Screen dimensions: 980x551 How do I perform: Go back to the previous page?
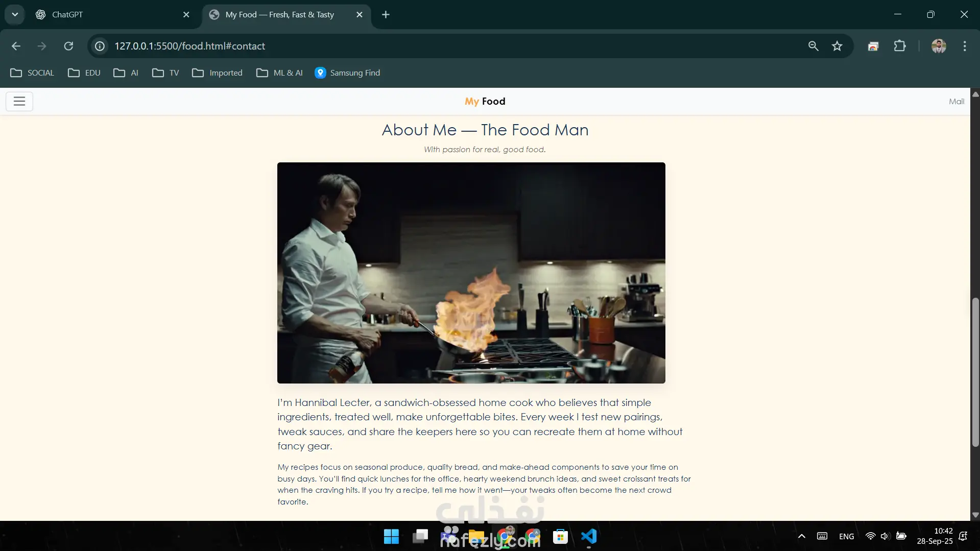(16, 46)
